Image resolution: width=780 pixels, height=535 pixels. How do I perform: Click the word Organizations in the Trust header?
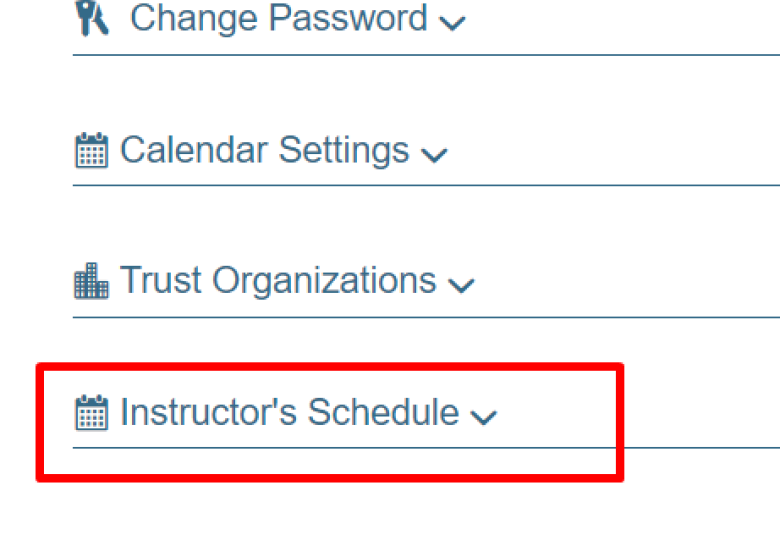pyautogui.click(x=324, y=282)
